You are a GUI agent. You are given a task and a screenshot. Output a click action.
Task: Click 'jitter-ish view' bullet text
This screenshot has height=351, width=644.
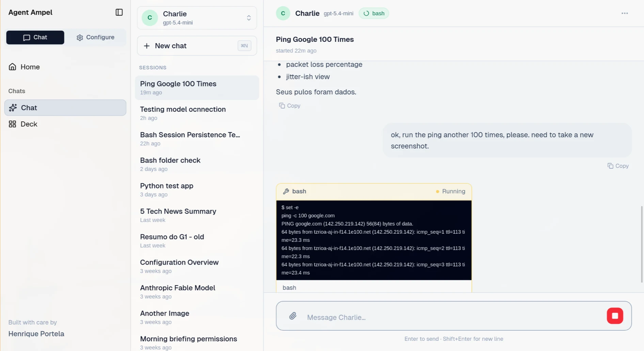[308, 77]
